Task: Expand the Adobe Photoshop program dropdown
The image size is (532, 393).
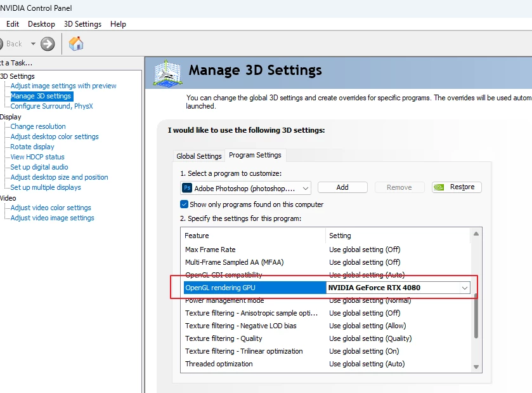Action: tap(245, 188)
